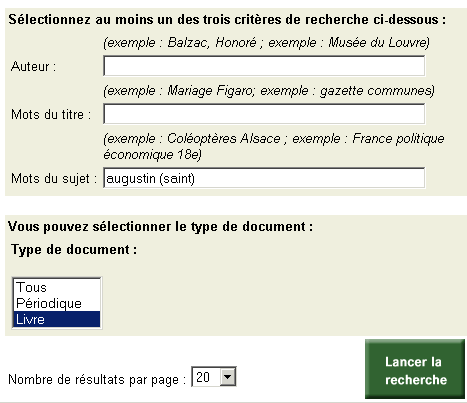
Task: Click the Sélectionnez au moins un critères heading
Action: coord(227,19)
